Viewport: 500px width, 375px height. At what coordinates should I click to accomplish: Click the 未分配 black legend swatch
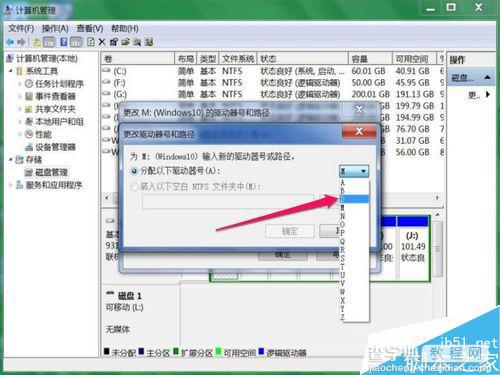coord(107,351)
